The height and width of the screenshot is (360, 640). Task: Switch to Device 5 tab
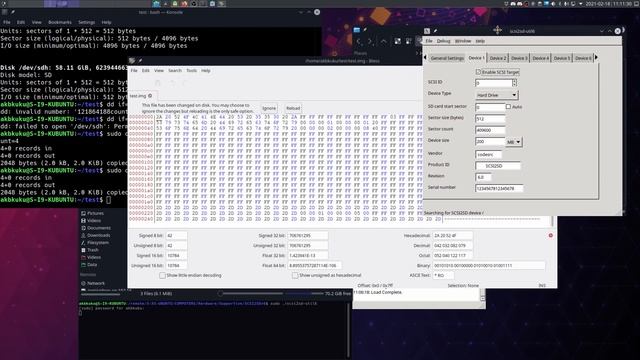point(562,58)
